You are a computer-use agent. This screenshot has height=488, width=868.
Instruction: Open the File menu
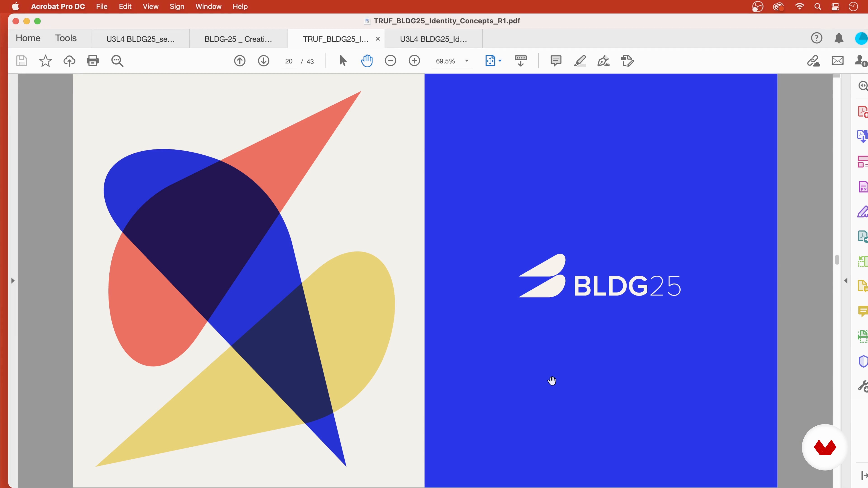pyautogui.click(x=101, y=7)
